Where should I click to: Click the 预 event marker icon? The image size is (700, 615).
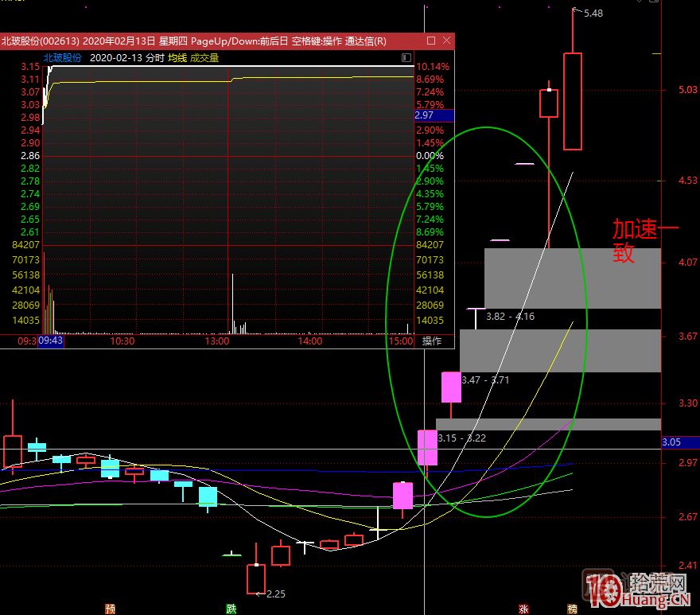coord(110,609)
